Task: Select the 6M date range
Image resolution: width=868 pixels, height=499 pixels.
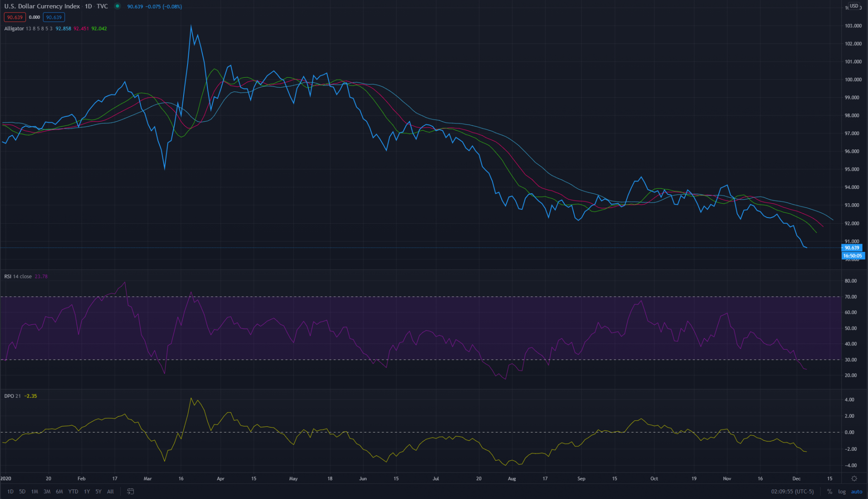Action: pos(59,491)
